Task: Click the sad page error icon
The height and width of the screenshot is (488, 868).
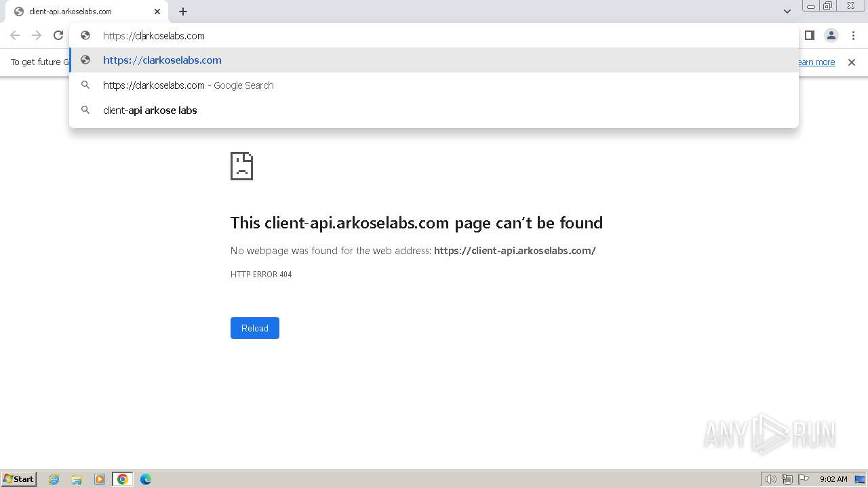Action: click(x=241, y=166)
